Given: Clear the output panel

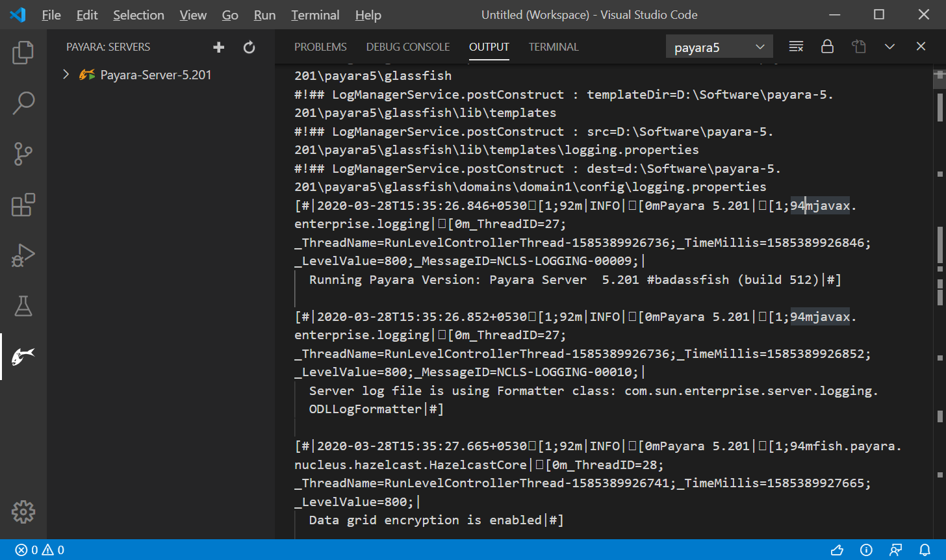Looking at the screenshot, I should [796, 47].
